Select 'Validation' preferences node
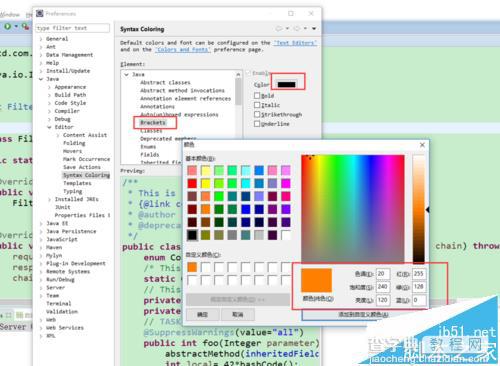This screenshot has height=366, width=500. (62, 312)
